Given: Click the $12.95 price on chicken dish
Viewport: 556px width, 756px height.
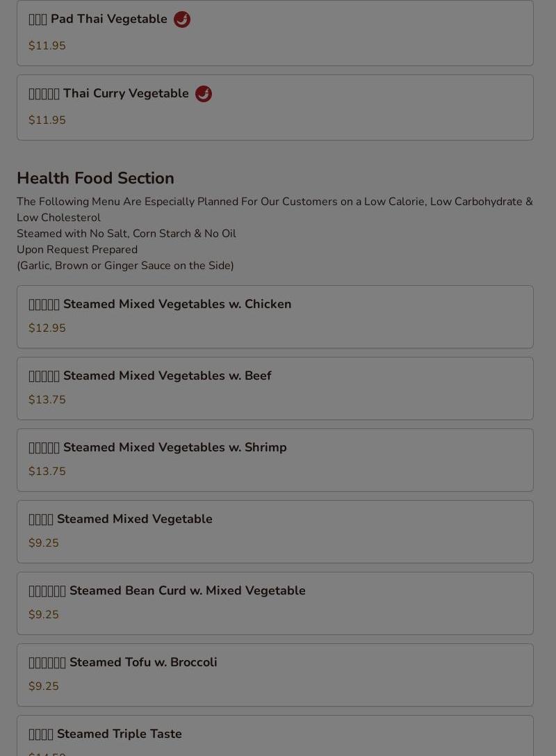Looking at the screenshot, I should click(47, 328).
